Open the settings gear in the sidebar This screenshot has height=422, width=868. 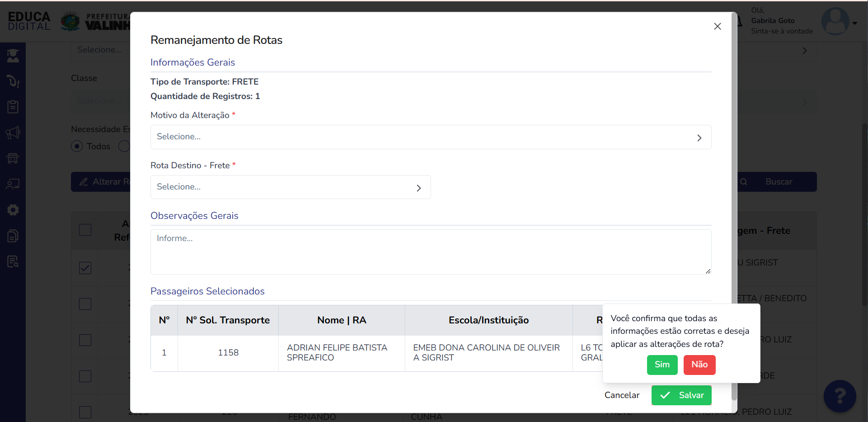[13, 210]
